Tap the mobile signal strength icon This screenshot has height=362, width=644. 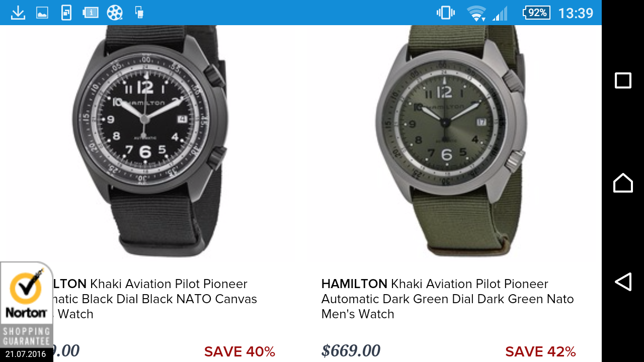[500, 13]
